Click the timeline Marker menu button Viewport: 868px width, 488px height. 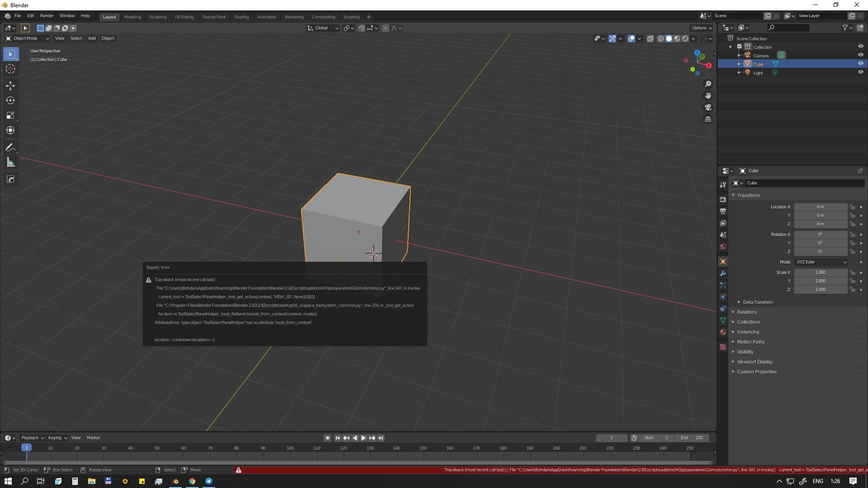click(x=94, y=438)
